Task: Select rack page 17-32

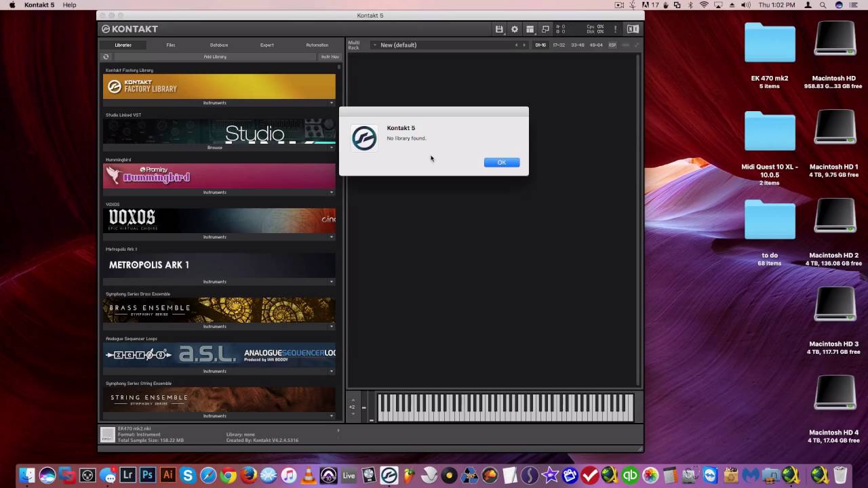Action: point(559,45)
